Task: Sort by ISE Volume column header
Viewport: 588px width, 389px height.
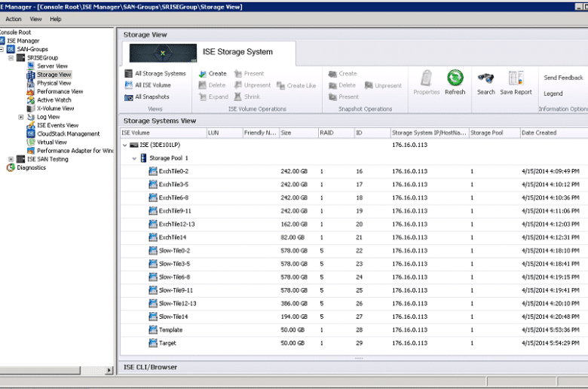Action: tap(164, 133)
